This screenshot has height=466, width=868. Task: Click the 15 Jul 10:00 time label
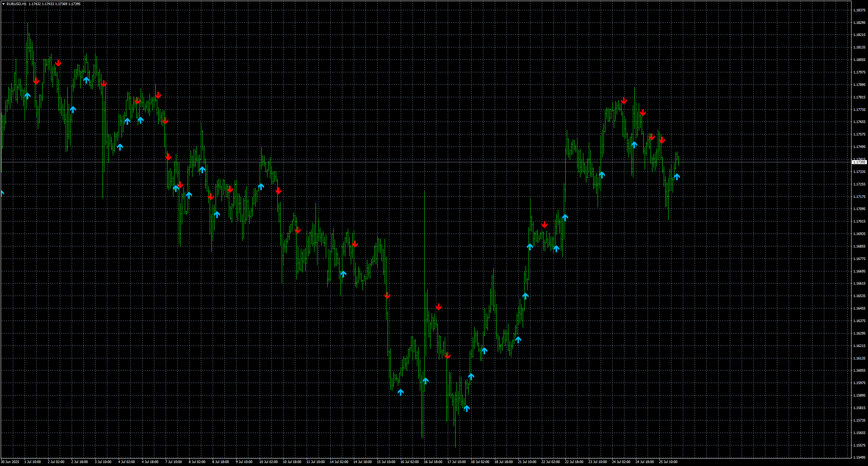tap(386, 462)
